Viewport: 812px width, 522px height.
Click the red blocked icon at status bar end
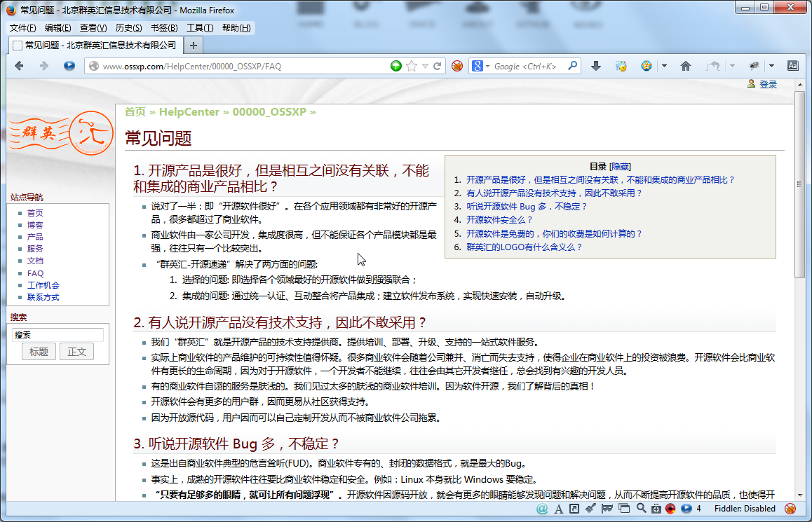tap(790, 509)
